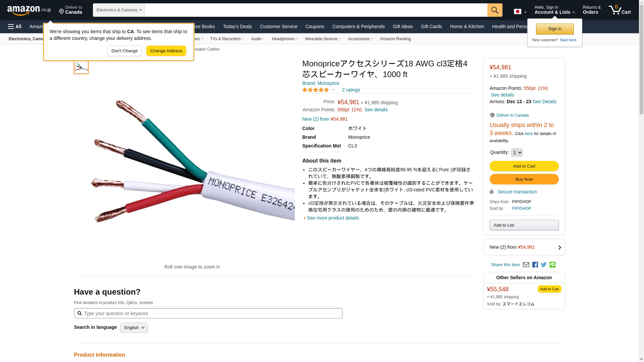Click the Add to Cart button
Viewport: 644px width, 362px height.
click(x=524, y=166)
